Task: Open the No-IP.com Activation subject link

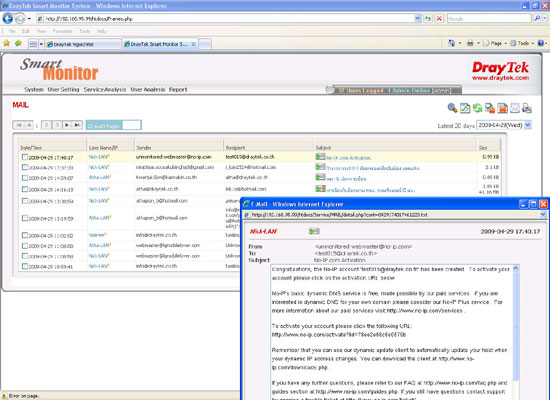Action: pyautogui.click(x=349, y=158)
